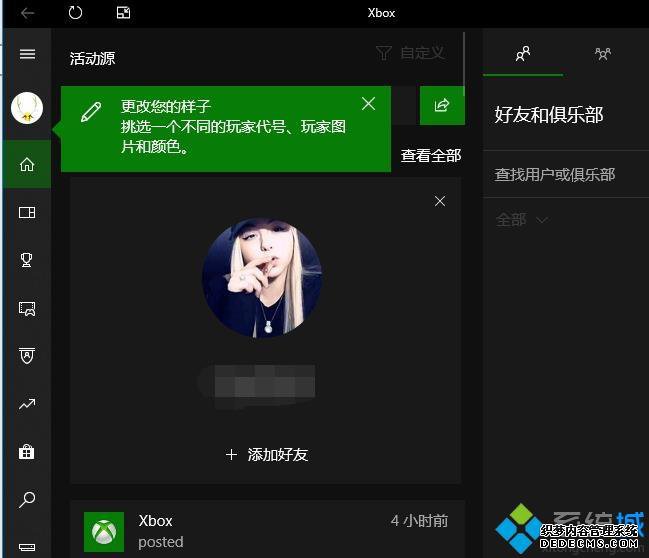Open the 自定义 filter
The height and width of the screenshot is (558, 649).
click(411, 53)
